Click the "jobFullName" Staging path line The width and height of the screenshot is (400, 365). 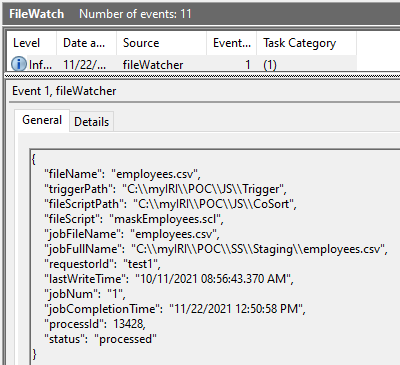point(216,249)
